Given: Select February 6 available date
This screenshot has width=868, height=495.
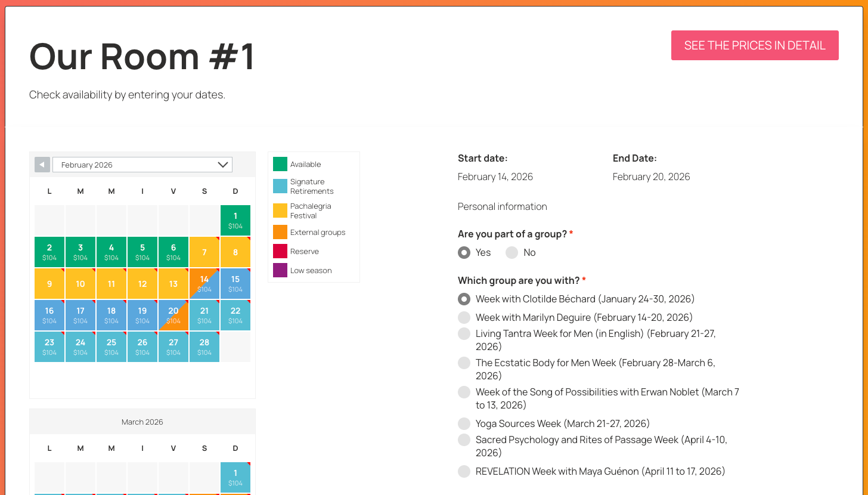Looking at the screenshot, I should pyautogui.click(x=173, y=252).
